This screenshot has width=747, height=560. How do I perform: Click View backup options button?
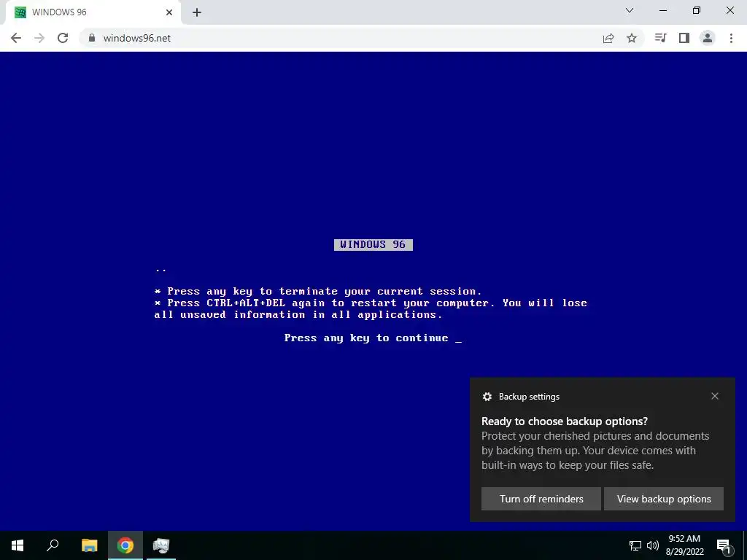[664, 499]
